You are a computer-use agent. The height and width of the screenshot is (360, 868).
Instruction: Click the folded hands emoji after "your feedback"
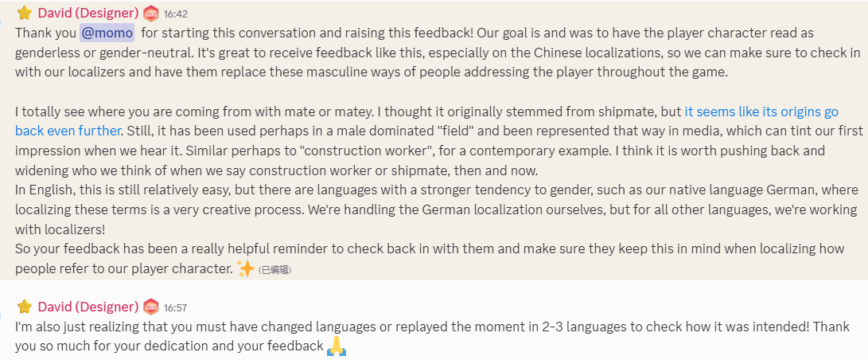point(337,346)
